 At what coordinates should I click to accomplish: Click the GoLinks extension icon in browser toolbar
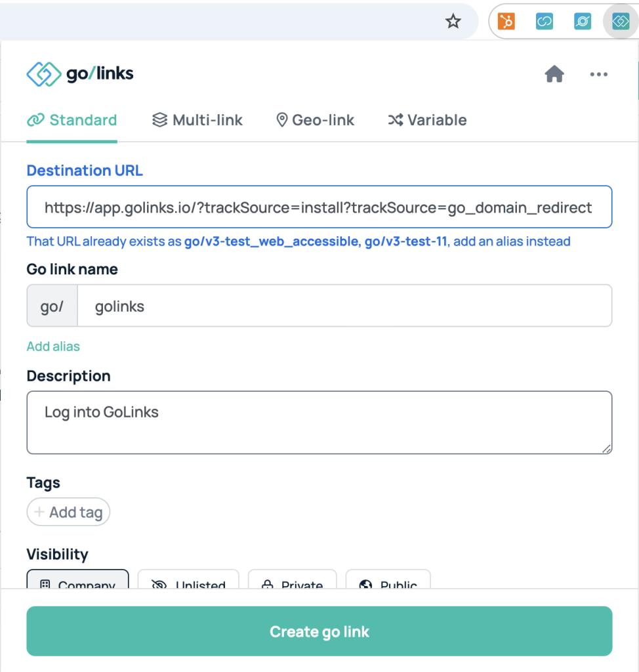pyautogui.click(x=619, y=21)
